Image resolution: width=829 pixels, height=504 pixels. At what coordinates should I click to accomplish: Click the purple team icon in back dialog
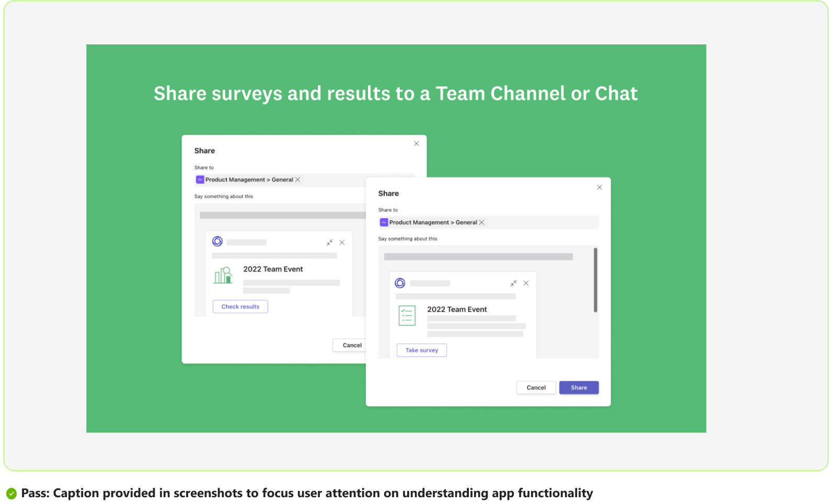(x=200, y=180)
